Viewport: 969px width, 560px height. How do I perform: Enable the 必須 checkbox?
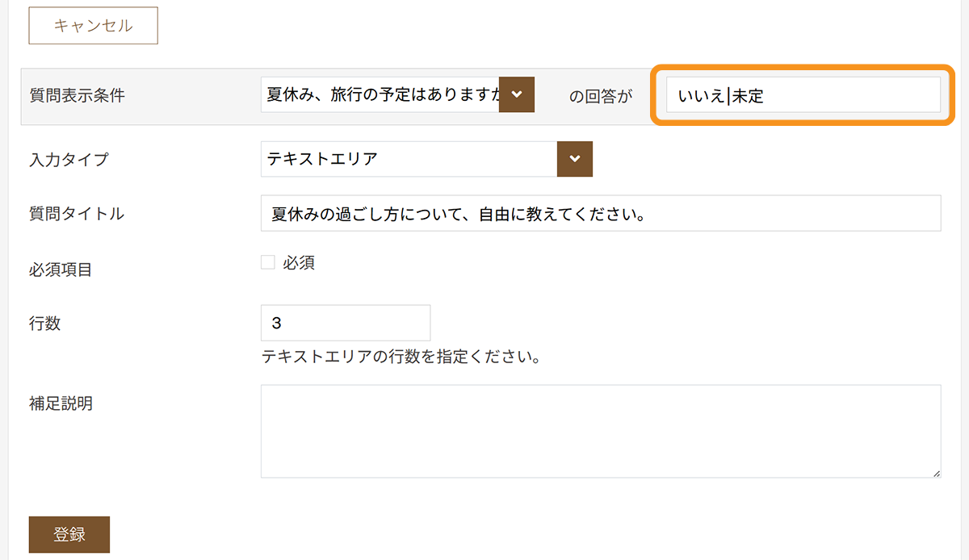(x=267, y=262)
